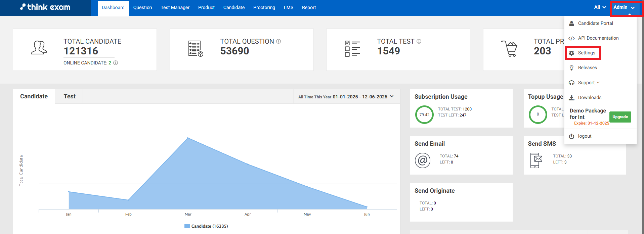Click the Send SMS phone icon

pyautogui.click(x=536, y=160)
